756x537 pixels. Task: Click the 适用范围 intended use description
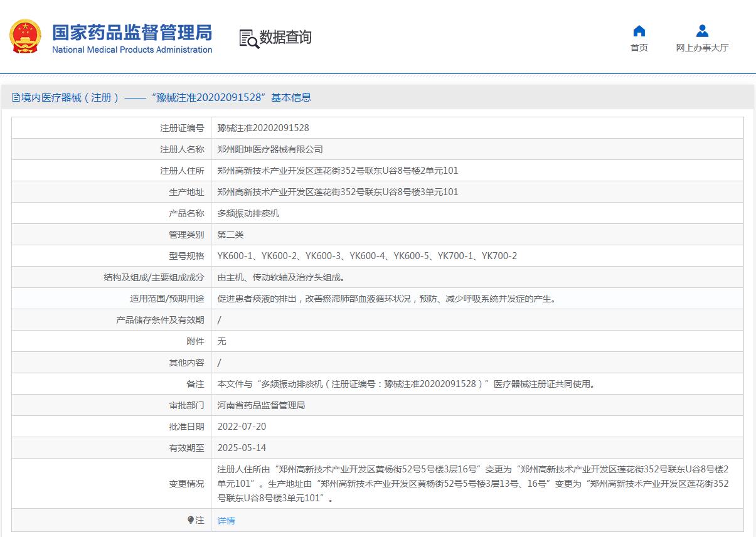pos(386,299)
